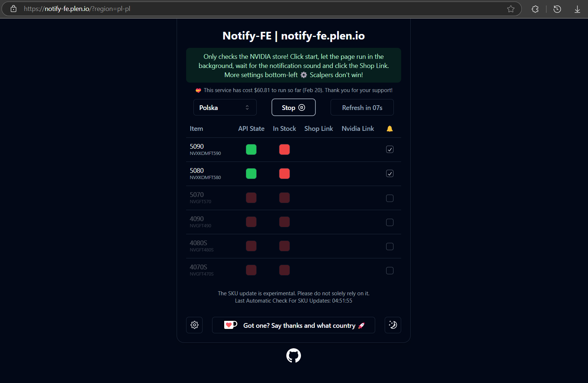Click the Refresh countdown button
Image resolution: width=588 pixels, height=383 pixels.
coord(362,107)
